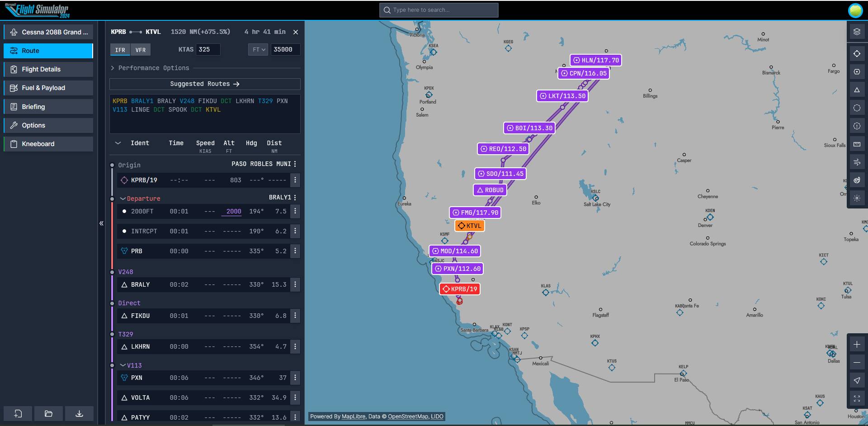The image size is (868, 426).
Task: Open options for 2000FT row
Action: 295,211
